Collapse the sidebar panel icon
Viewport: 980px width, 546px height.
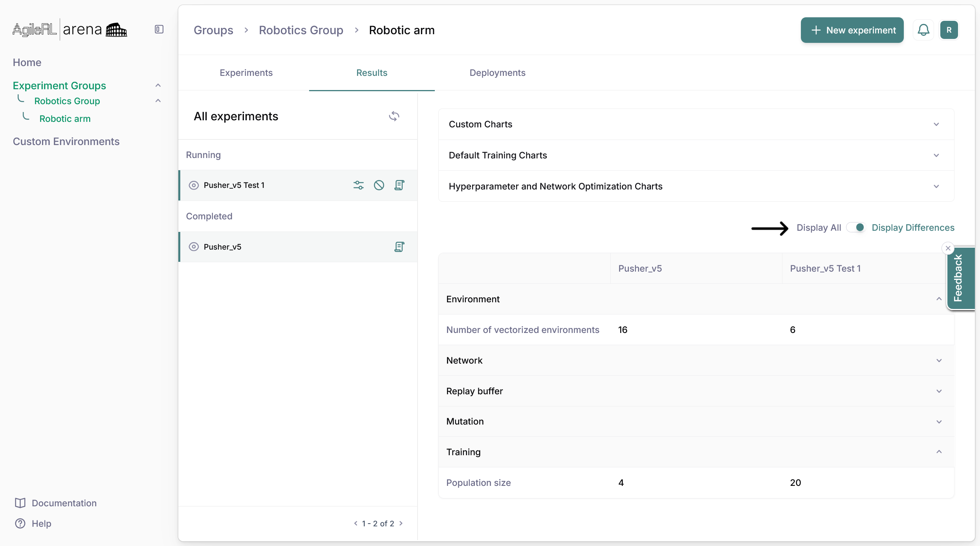[159, 29]
